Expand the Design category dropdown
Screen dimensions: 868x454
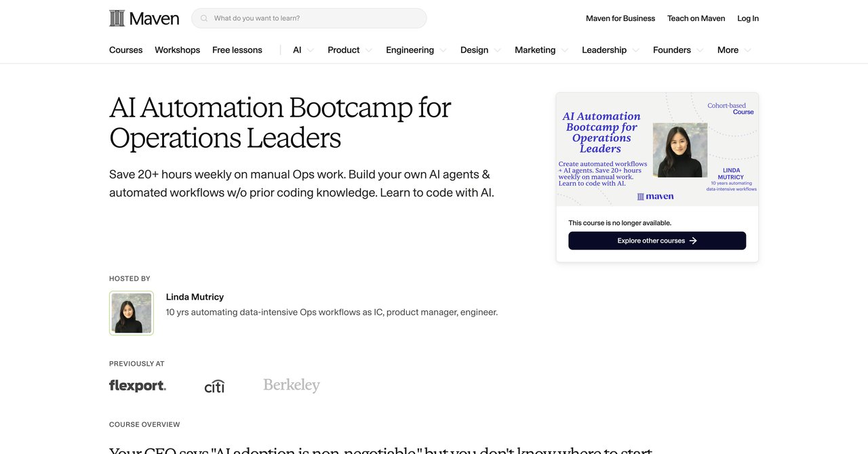coord(481,50)
